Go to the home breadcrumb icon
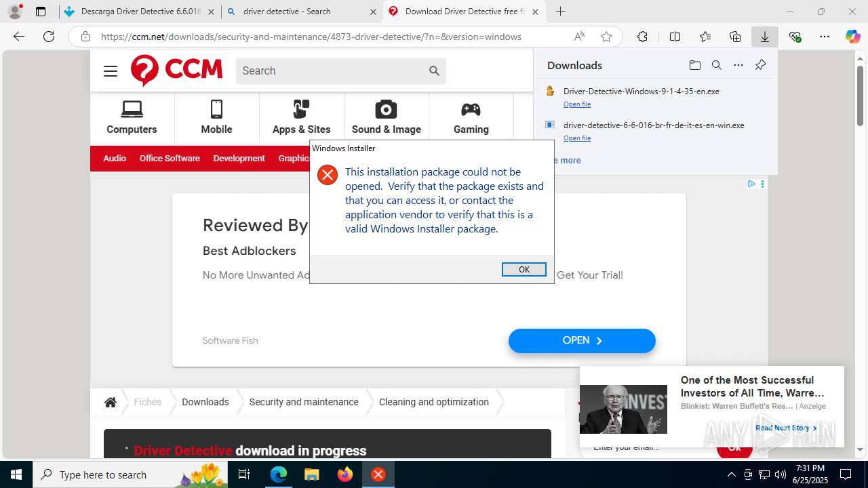 pos(111,402)
